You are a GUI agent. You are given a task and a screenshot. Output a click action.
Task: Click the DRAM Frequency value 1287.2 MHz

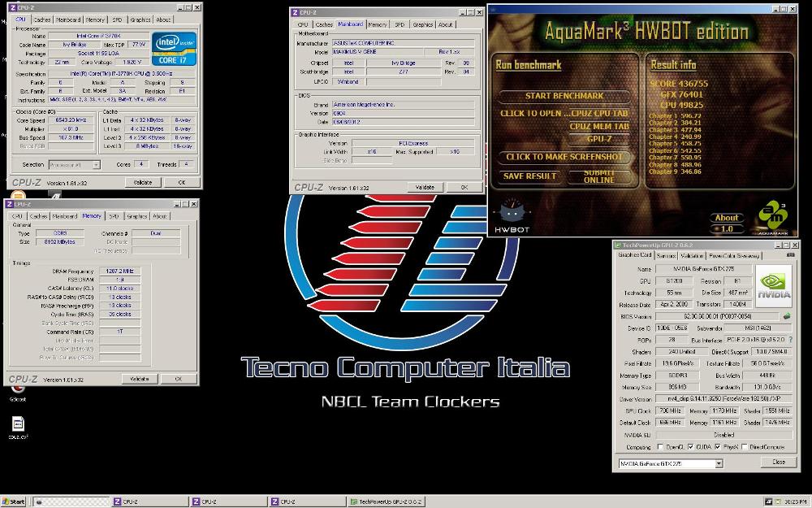pyautogui.click(x=119, y=271)
